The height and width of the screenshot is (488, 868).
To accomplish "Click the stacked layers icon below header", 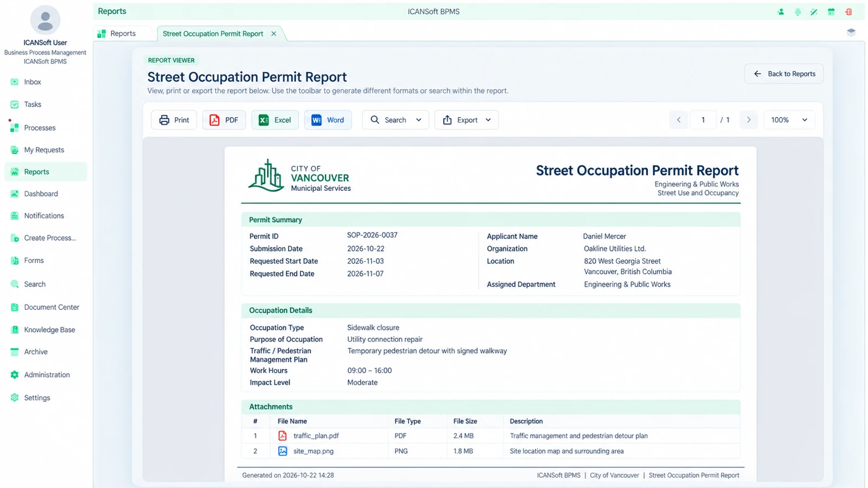I will point(851,33).
